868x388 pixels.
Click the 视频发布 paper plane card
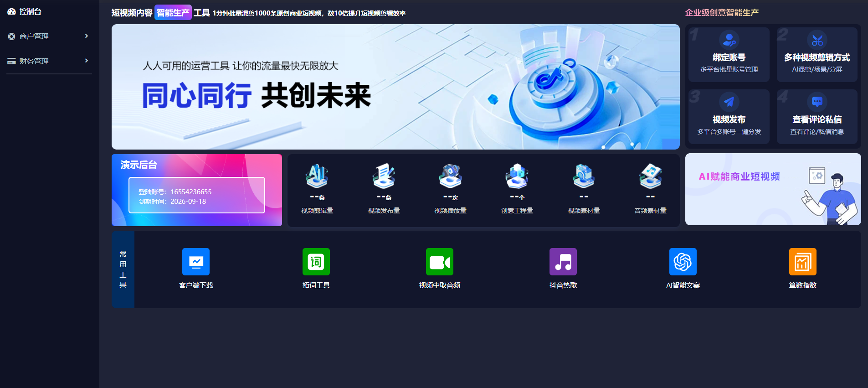pyautogui.click(x=729, y=117)
